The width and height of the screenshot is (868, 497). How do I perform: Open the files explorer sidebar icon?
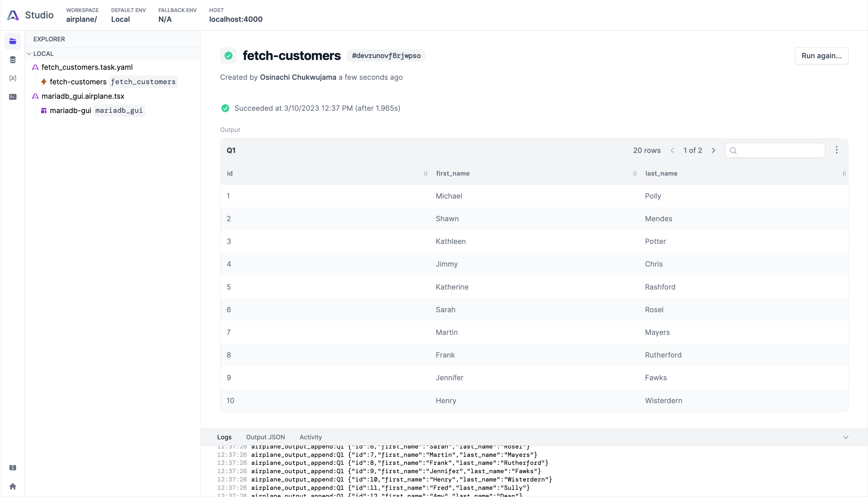pyautogui.click(x=13, y=41)
